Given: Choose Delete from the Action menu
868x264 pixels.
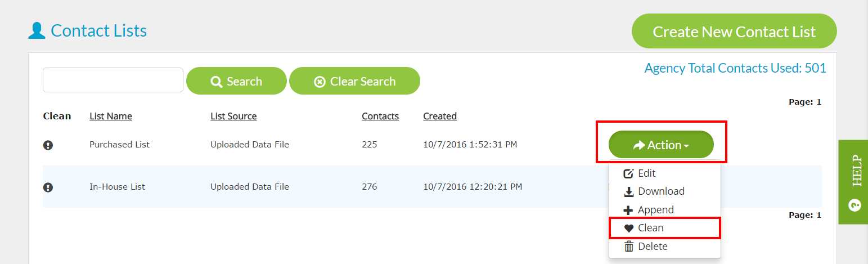Looking at the screenshot, I should pos(664,247).
